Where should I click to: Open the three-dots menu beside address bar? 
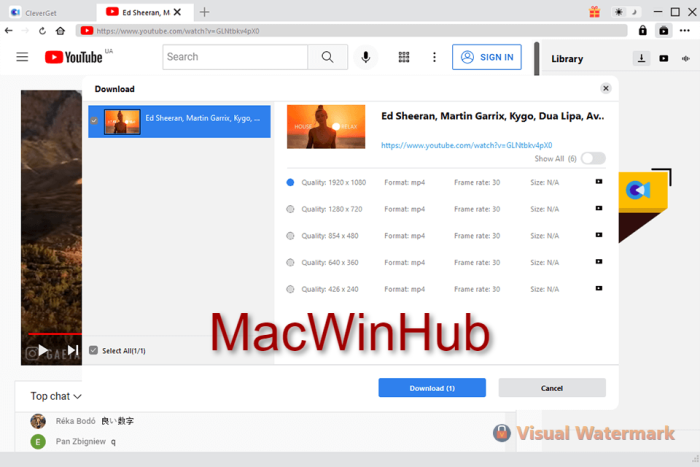(x=684, y=30)
